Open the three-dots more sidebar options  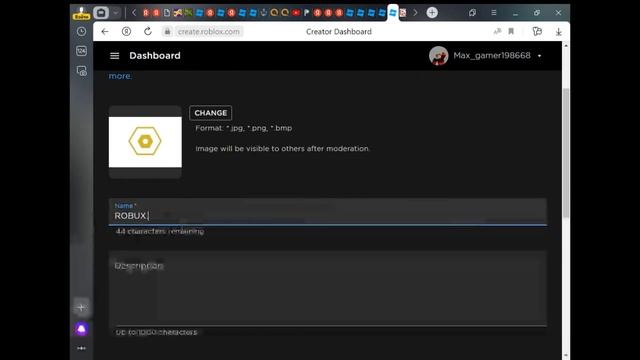point(81,348)
